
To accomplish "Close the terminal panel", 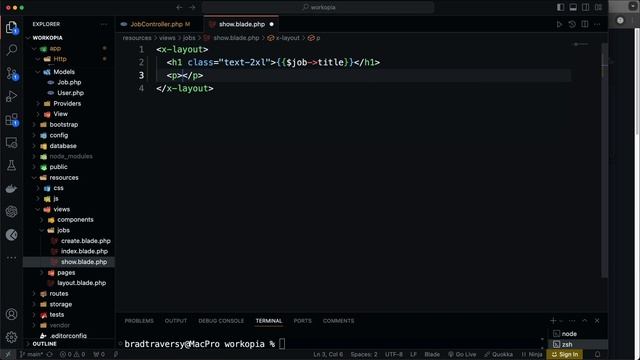I will pyautogui.click(x=597, y=321).
